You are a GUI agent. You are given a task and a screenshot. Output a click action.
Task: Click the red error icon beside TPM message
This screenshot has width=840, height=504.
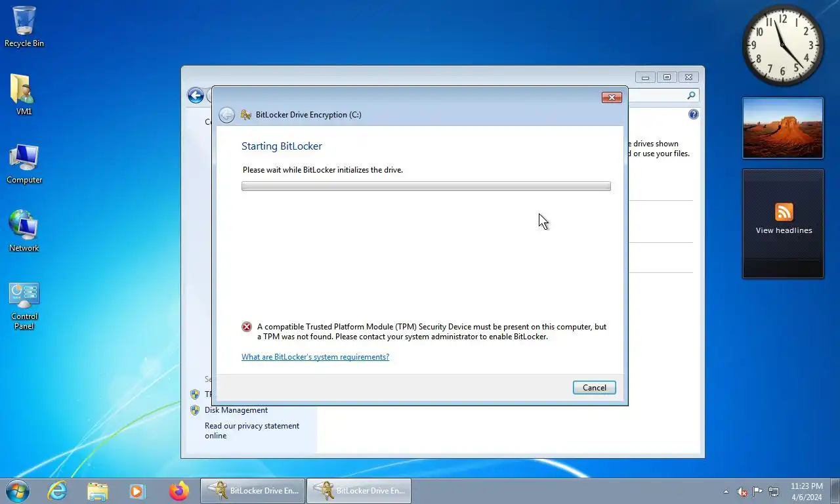pyautogui.click(x=247, y=327)
